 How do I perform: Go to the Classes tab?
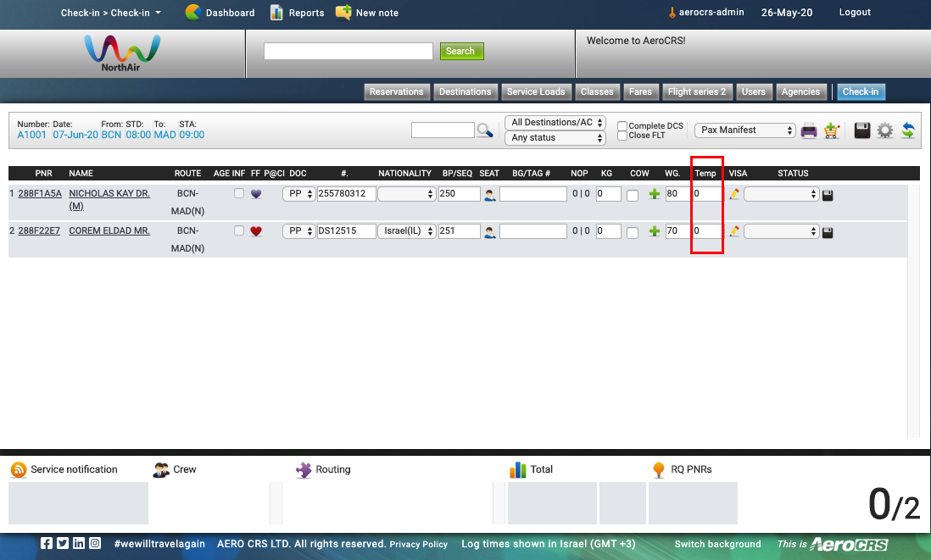point(597,92)
